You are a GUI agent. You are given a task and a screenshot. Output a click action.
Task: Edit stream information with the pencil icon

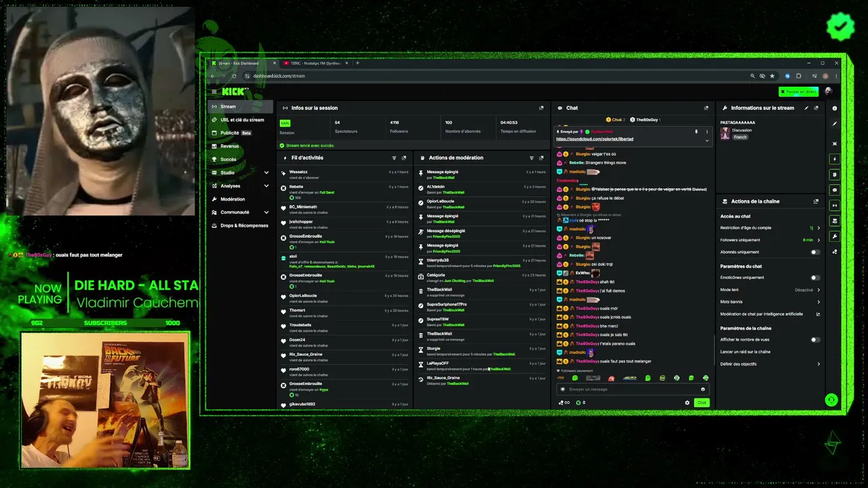[806, 108]
